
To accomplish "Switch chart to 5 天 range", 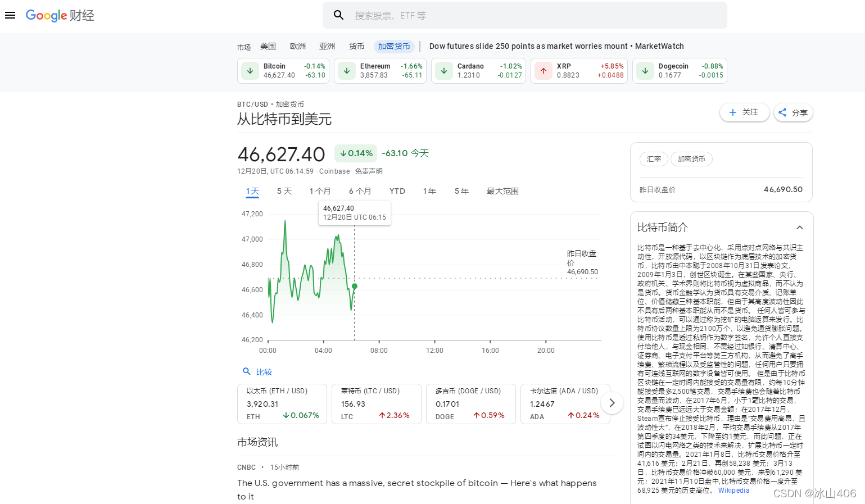I will pos(284,191).
